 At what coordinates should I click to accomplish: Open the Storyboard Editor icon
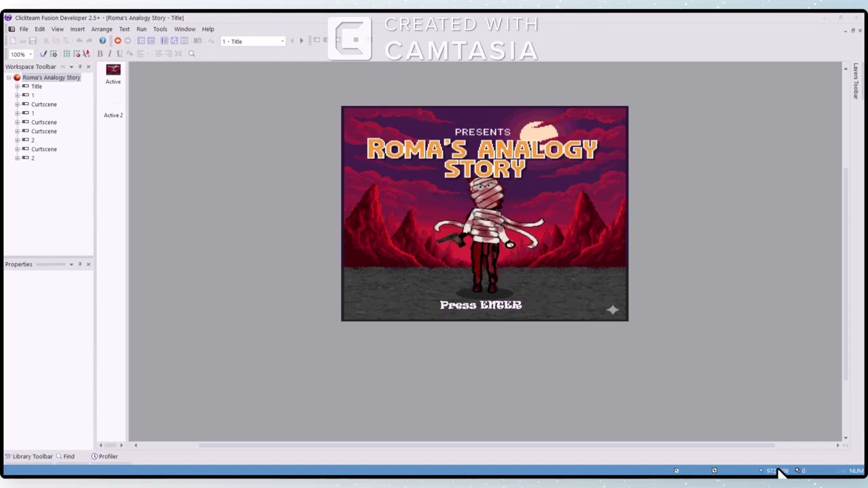click(x=141, y=41)
